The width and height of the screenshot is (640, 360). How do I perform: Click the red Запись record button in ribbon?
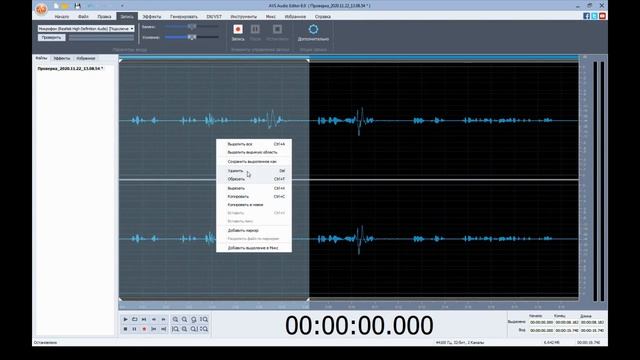[238, 29]
